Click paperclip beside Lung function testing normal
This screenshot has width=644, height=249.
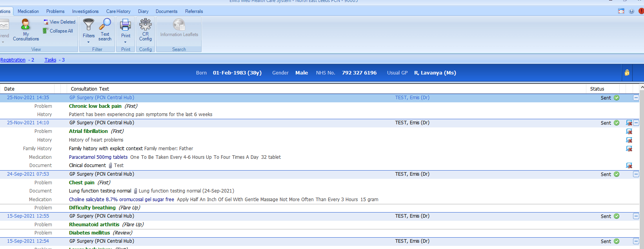pos(135,191)
